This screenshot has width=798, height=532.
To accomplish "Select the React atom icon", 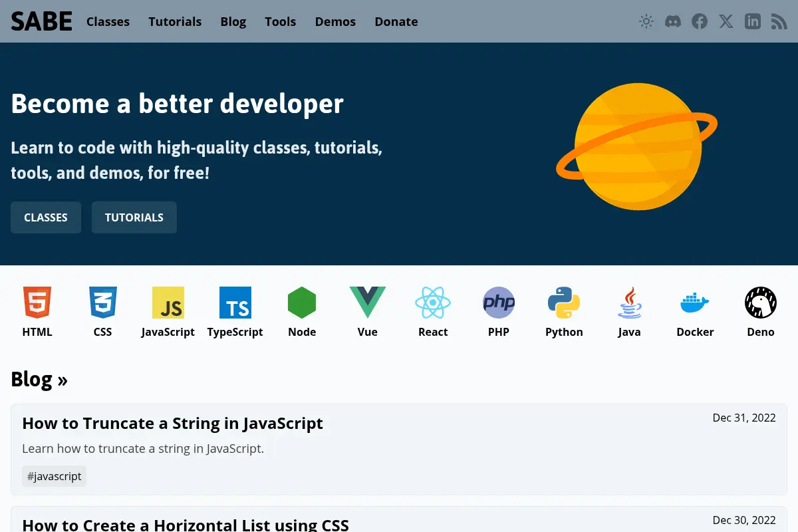I will pyautogui.click(x=433, y=303).
